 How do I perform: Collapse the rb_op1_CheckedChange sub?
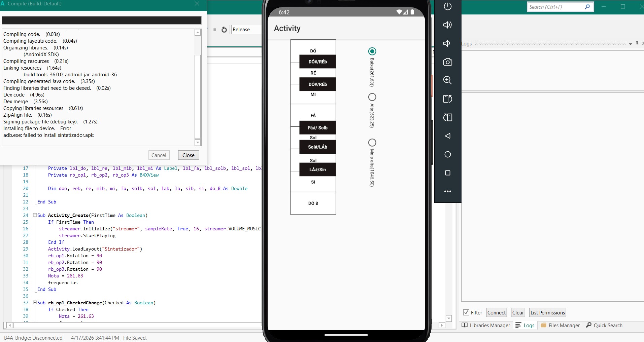[x=35, y=303]
